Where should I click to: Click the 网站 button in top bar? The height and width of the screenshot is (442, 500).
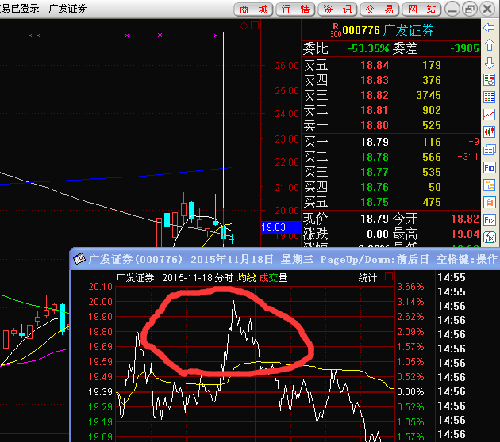422,9
